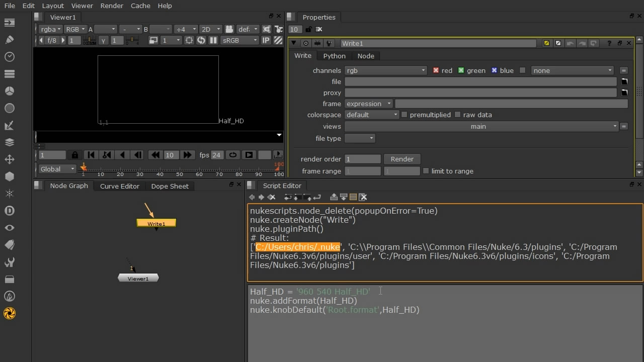The width and height of the screenshot is (644, 362).
Task: Open the Time nodes toolbar menu
Action: (9, 57)
